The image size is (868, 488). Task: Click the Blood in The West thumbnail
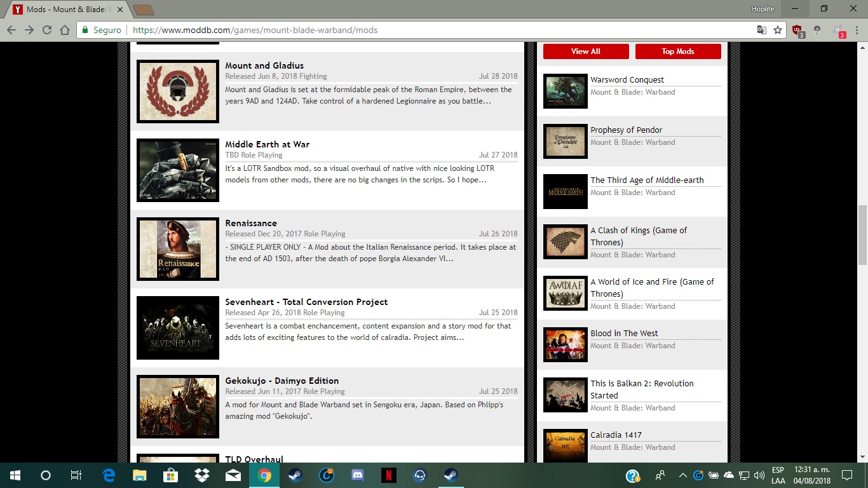coord(566,344)
